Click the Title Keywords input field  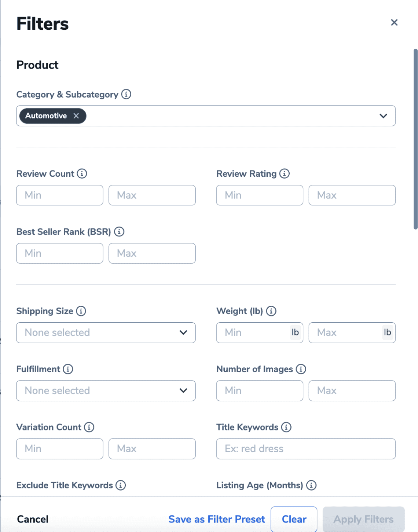(x=306, y=448)
